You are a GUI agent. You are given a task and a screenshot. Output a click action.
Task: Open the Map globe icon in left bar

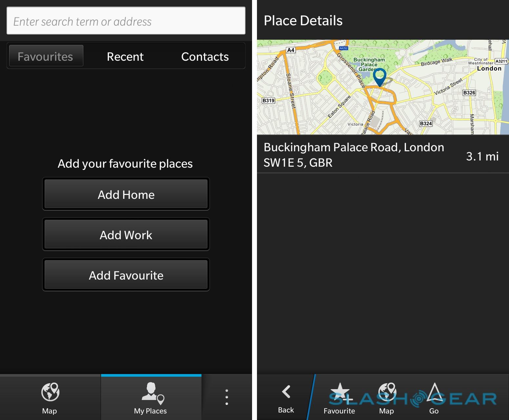coord(50,392)
